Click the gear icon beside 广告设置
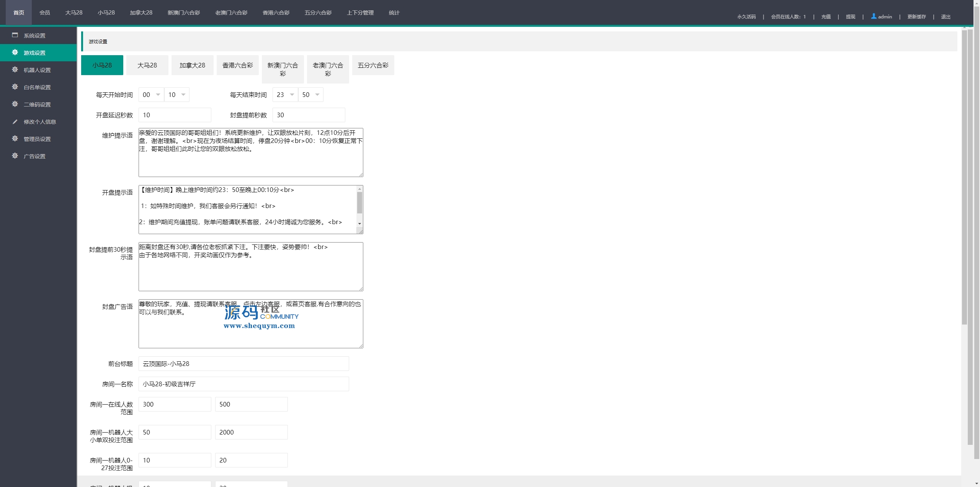 15,156
